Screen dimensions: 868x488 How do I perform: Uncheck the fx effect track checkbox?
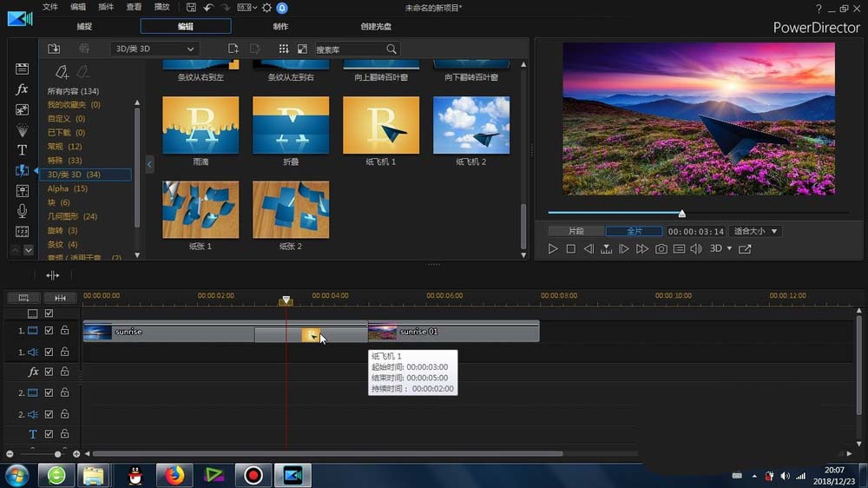[x=49, y=372]
